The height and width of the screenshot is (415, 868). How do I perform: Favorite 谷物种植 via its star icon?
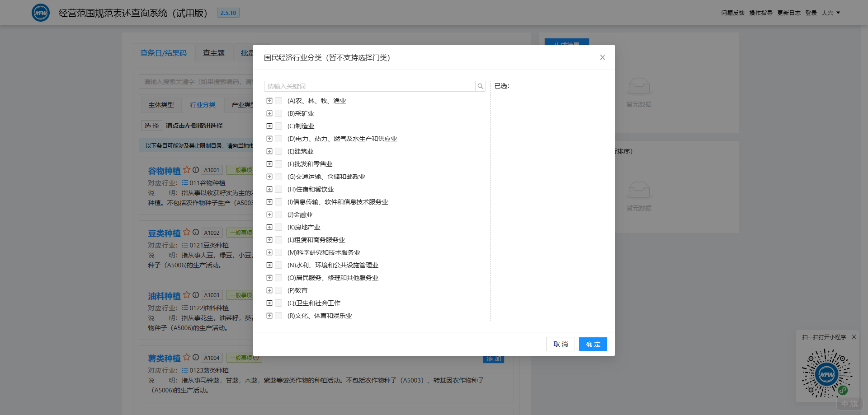[187, 170]
